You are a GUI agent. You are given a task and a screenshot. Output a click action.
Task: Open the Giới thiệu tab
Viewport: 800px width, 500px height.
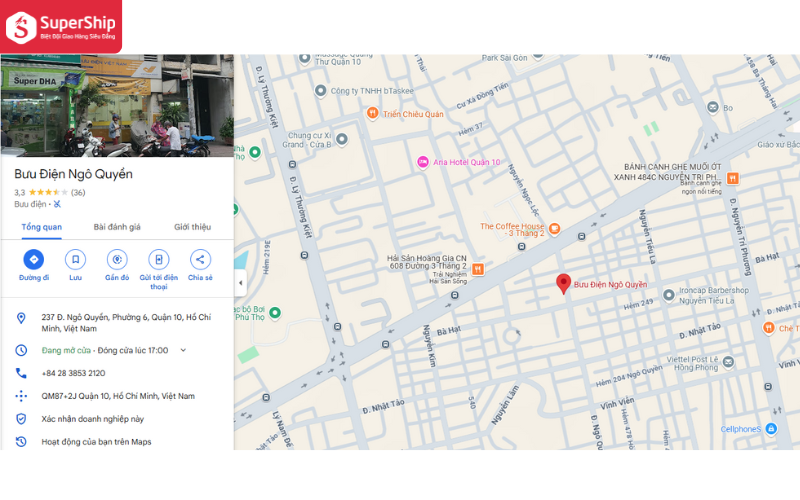pos(192,227)
